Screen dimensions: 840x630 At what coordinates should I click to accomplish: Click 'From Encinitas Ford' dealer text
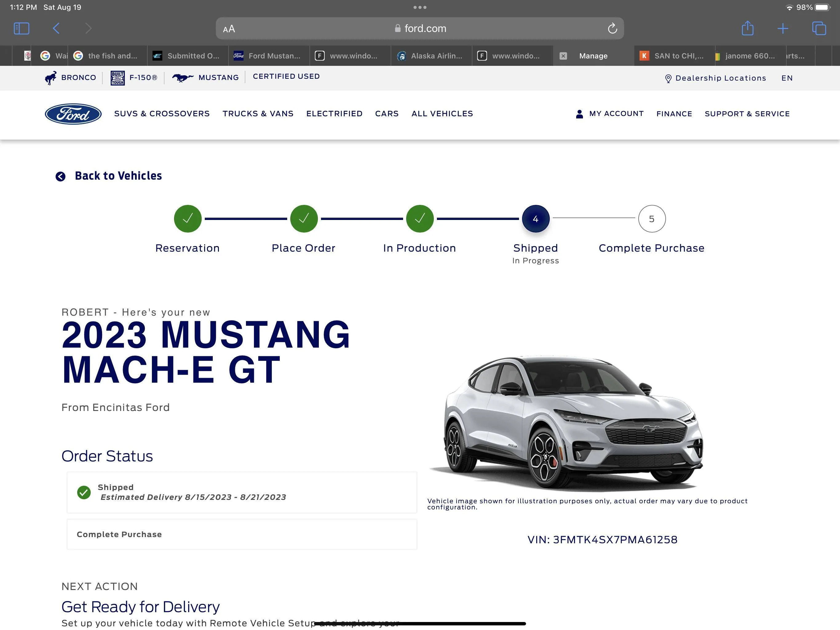pos(115,407)
